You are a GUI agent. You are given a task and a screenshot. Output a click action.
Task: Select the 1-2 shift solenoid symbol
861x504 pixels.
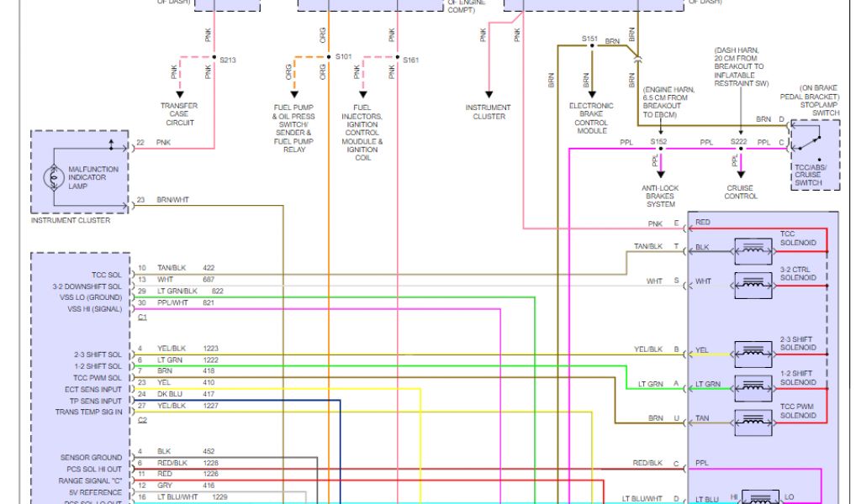pos(753,386)
